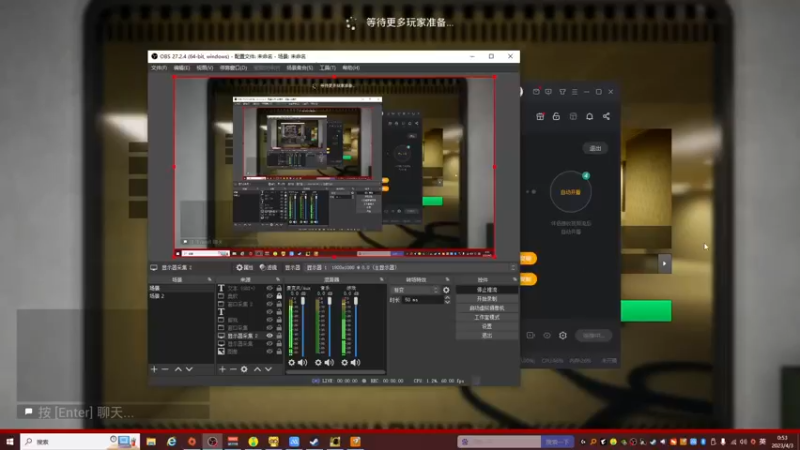This screenshot has height=450, width=800.
Task: Open settings gear at side app bottom
Action: click(563, 335)
